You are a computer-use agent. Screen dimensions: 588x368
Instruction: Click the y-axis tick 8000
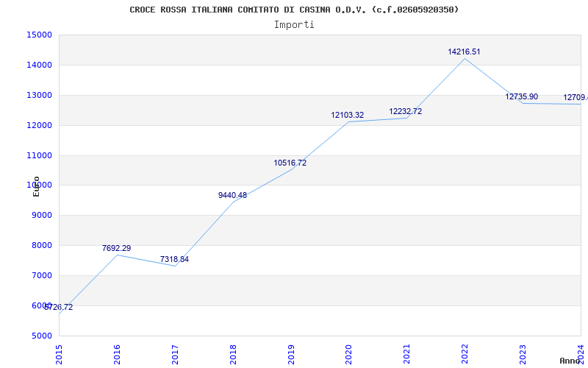coord(42,246)
